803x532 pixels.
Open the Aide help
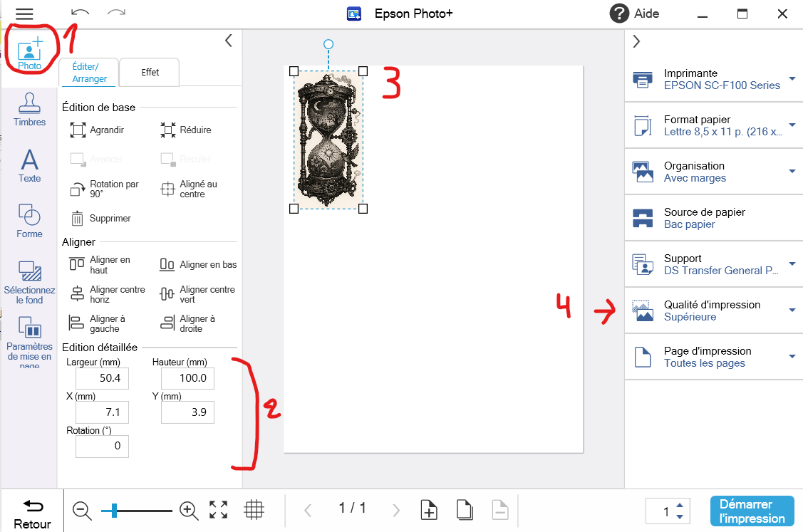tap(635, 14)
